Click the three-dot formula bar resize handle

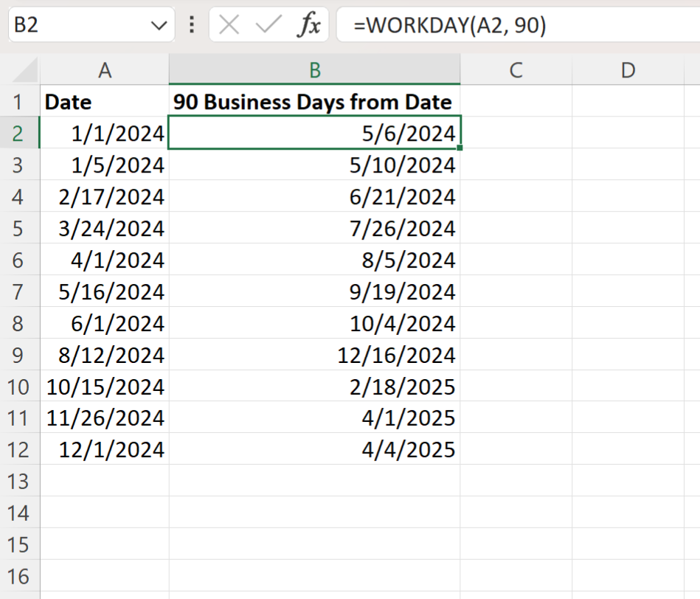[x=192, y=25]
